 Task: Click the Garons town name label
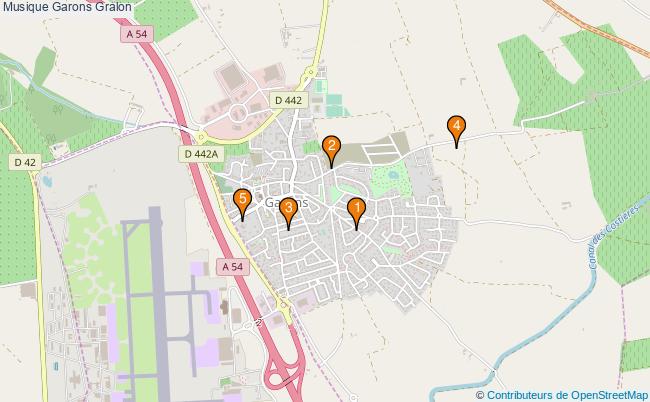286,202
